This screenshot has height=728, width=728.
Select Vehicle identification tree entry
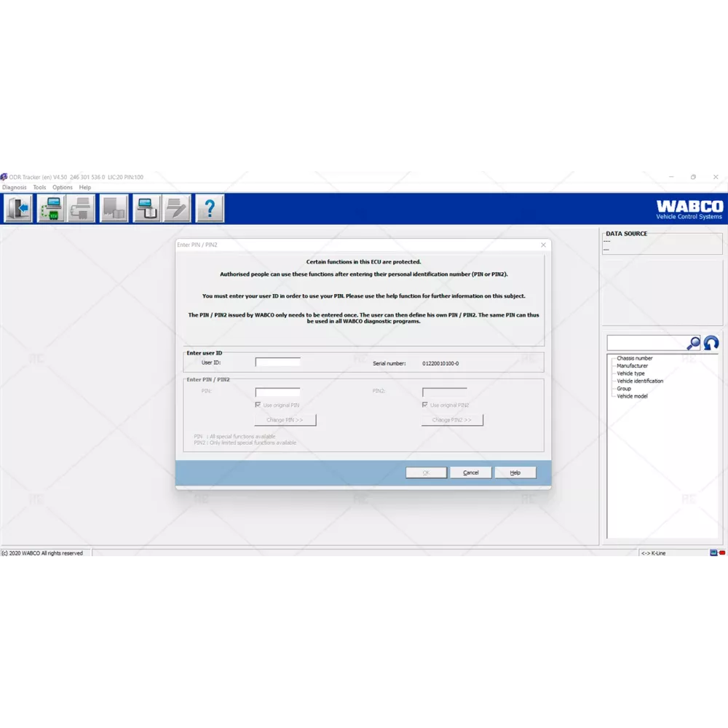tap(640, 381)
